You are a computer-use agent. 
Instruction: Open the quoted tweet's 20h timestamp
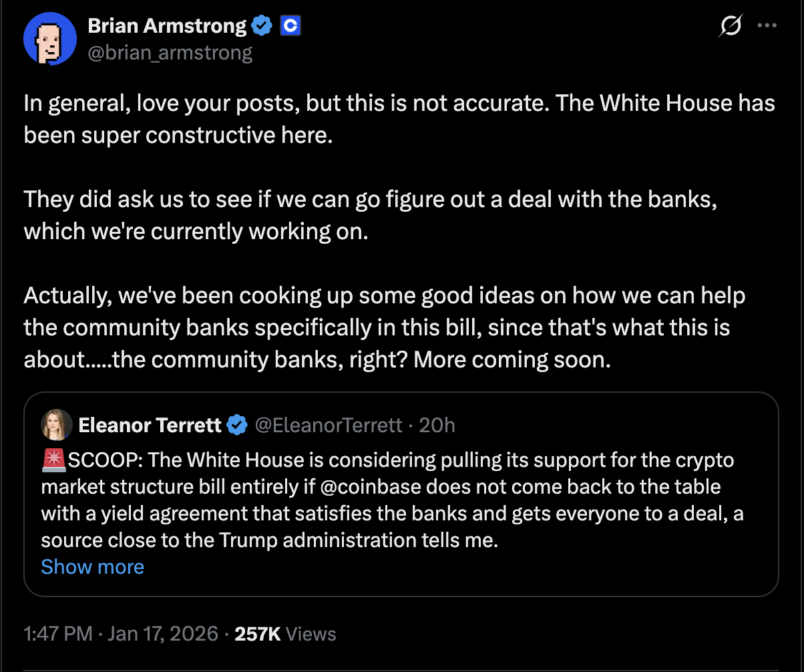click(437, 425)
